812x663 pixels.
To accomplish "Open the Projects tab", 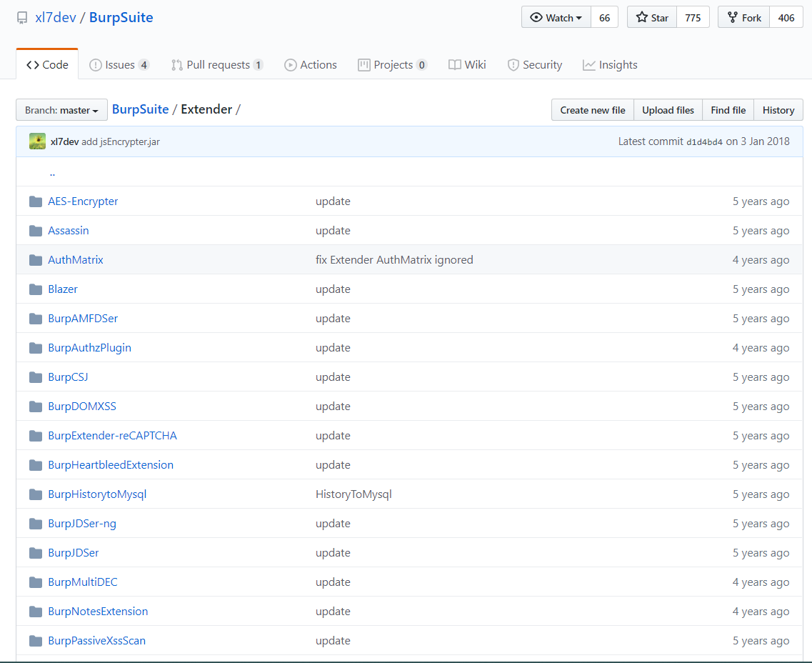I will point(392,65).
